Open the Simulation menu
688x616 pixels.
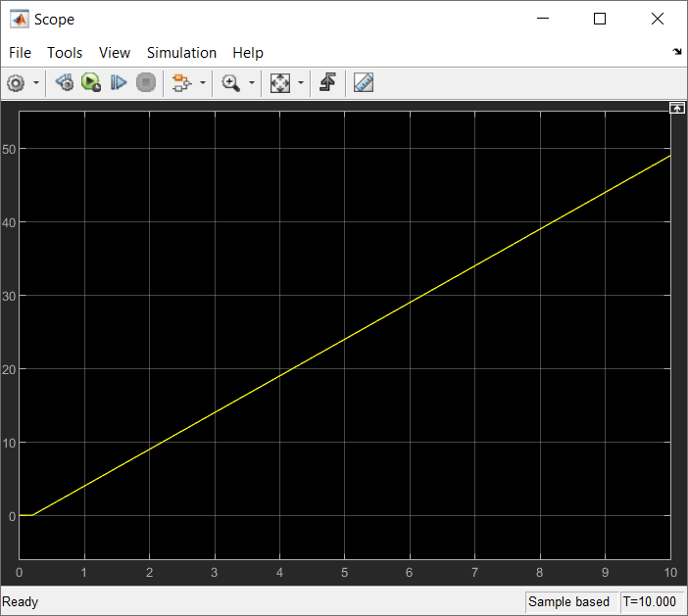coord(181,53)
